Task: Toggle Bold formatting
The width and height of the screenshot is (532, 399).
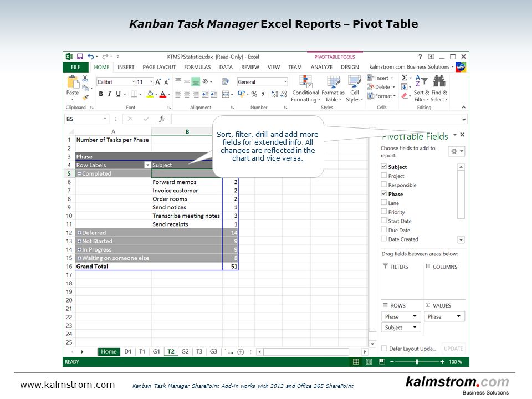Action: [101, 94]
